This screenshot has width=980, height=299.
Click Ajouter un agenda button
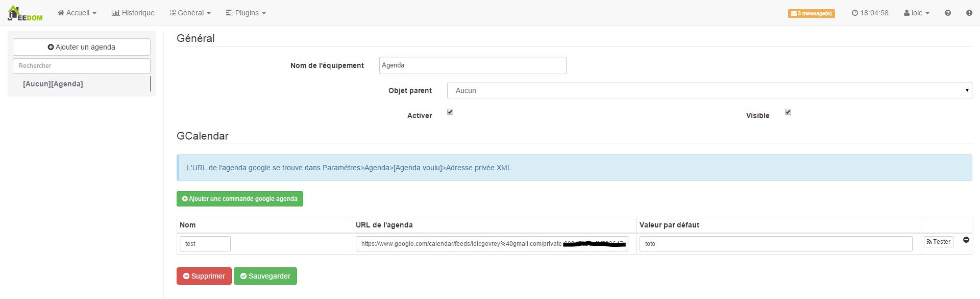pyautogui.click(x=82, y=47)
